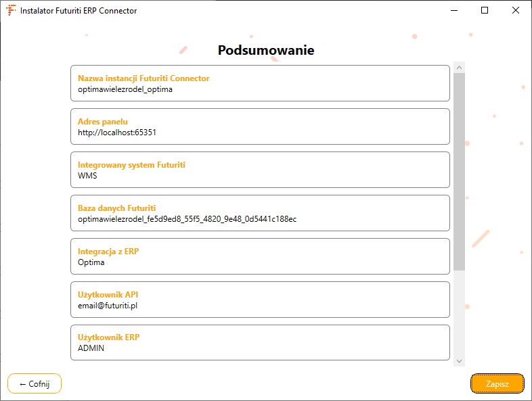Close the Futuriti ERP Connector installer
The width and height of the screenshot is (532, 401).
coord(516,11)
